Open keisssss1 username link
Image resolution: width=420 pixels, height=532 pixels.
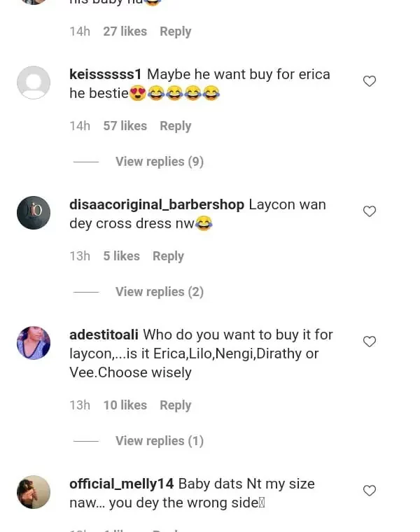(105, 74)
